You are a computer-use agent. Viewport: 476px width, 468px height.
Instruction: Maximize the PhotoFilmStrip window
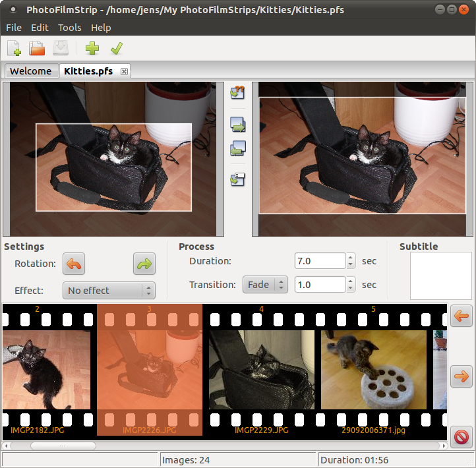click(x=452, y=10)
